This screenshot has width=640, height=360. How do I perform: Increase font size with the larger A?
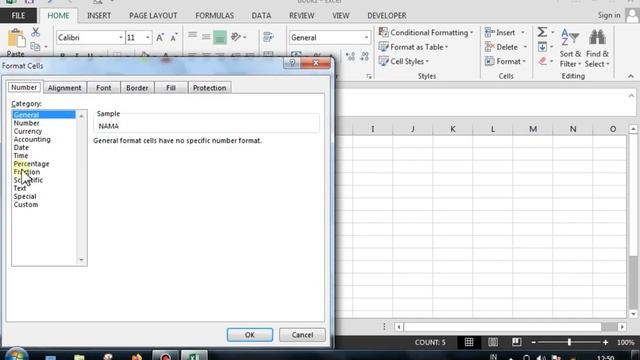(x=160, y=38)
